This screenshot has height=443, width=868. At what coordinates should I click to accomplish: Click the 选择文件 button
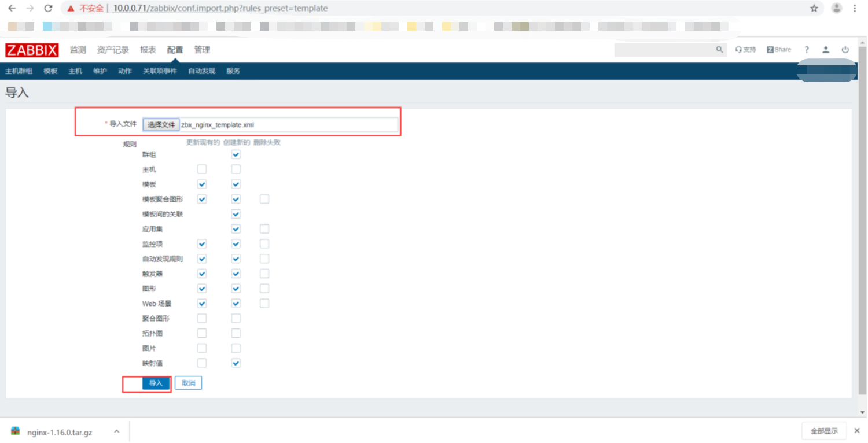pyautogui.click(x=161, y=125)
